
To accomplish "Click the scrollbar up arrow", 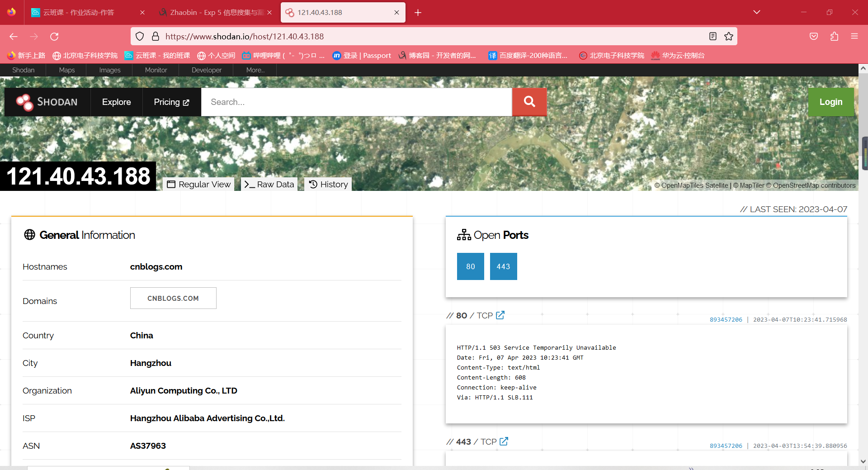I will tap(863, 69).
